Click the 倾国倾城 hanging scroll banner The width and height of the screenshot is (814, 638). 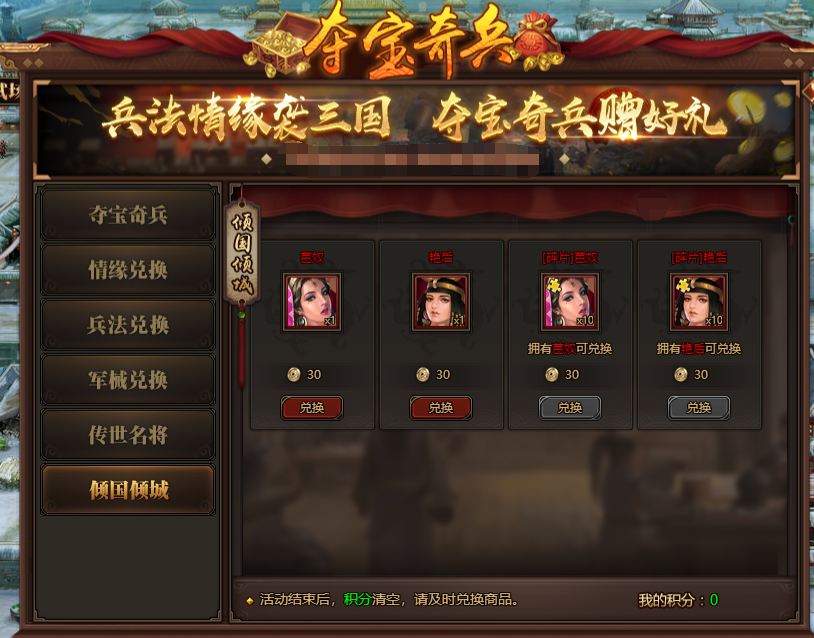tap(242, 253)
